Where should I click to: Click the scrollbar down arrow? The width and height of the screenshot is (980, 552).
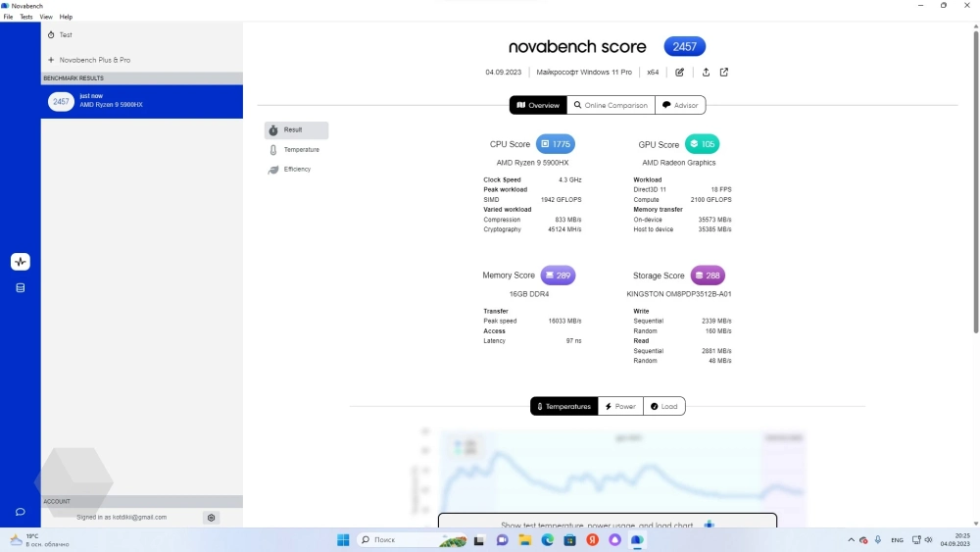click(976, 524)
